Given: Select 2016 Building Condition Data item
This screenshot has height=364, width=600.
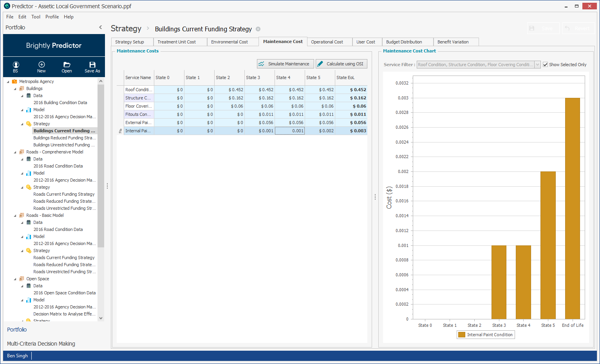Looking at the screenshot, I should click(60, 103).
